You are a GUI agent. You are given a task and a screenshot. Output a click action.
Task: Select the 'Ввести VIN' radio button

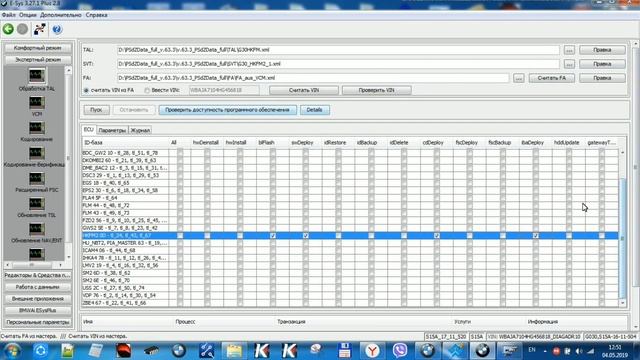(147, 90)
